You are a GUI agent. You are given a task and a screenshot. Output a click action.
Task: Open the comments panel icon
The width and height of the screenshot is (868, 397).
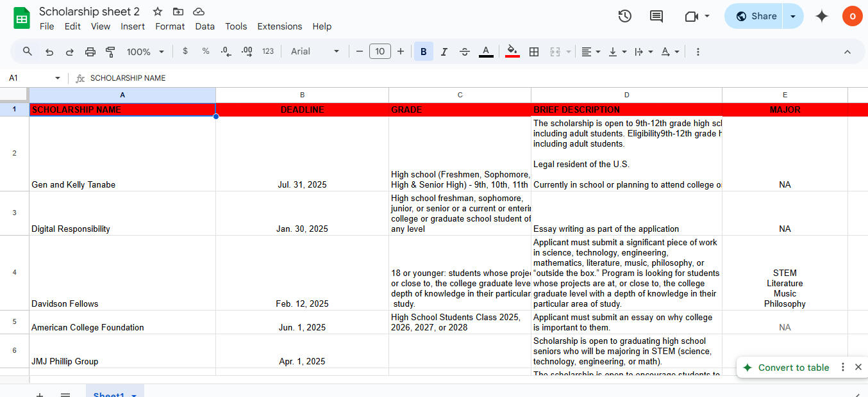point(656,16)
